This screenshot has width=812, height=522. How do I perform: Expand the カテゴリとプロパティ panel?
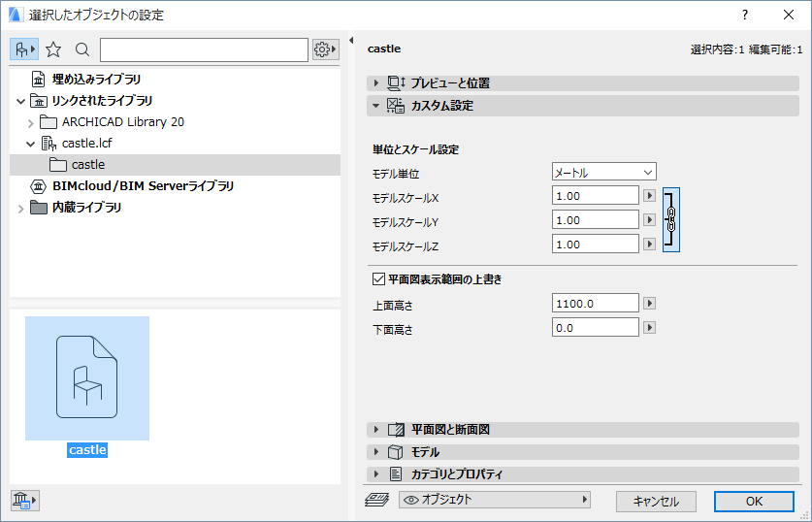[x=376, y=473]
